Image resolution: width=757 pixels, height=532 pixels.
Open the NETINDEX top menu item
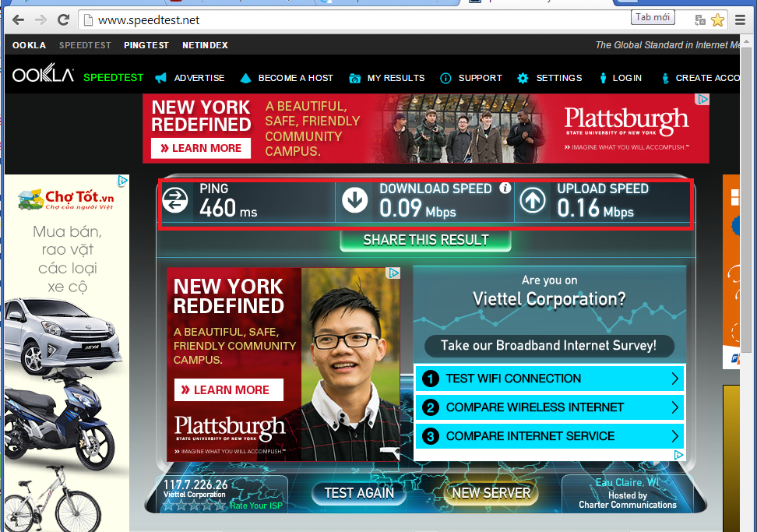pyautogui.click(x=205, y=45)
